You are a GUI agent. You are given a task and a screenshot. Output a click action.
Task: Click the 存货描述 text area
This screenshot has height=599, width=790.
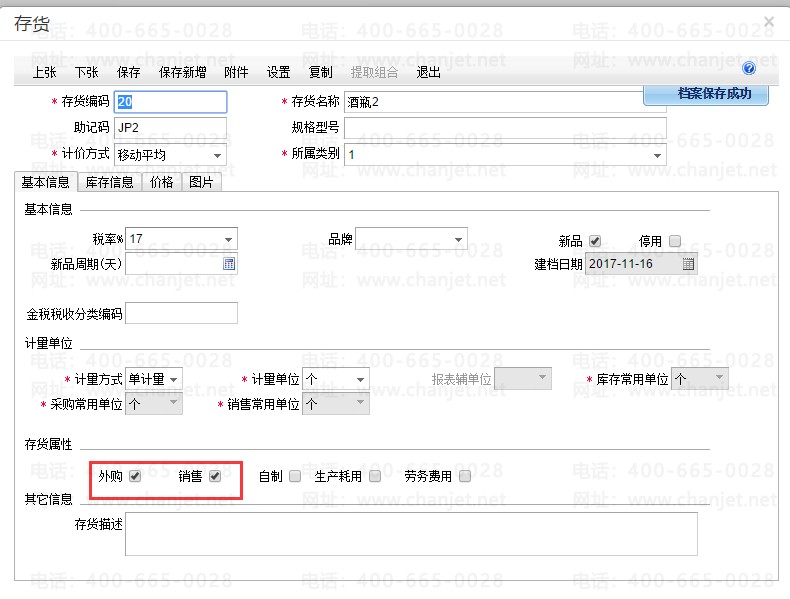pyautogui.click(x=411, y=534)
